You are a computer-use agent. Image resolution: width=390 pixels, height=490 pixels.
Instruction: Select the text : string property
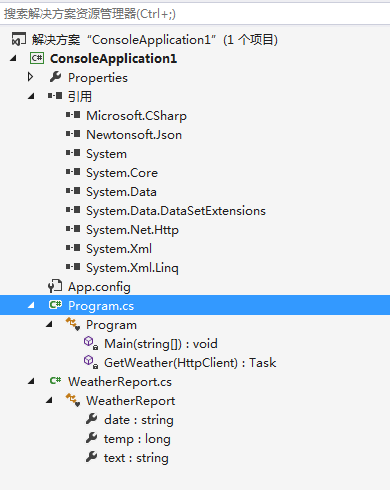pyautogui.click(x=136, y=458)
